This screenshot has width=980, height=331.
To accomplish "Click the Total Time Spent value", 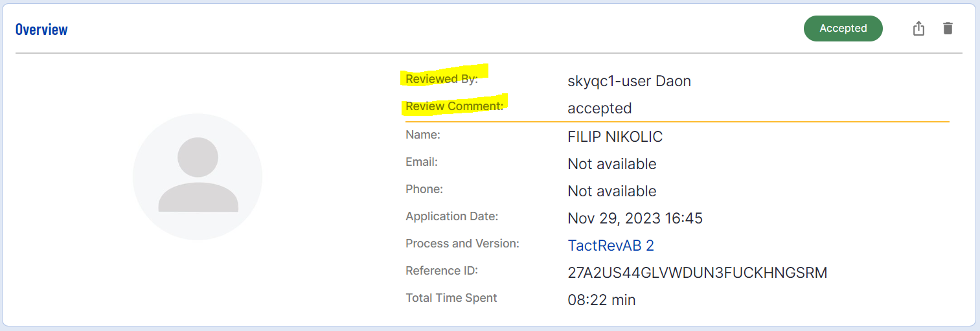I will (x=601, y=300).
